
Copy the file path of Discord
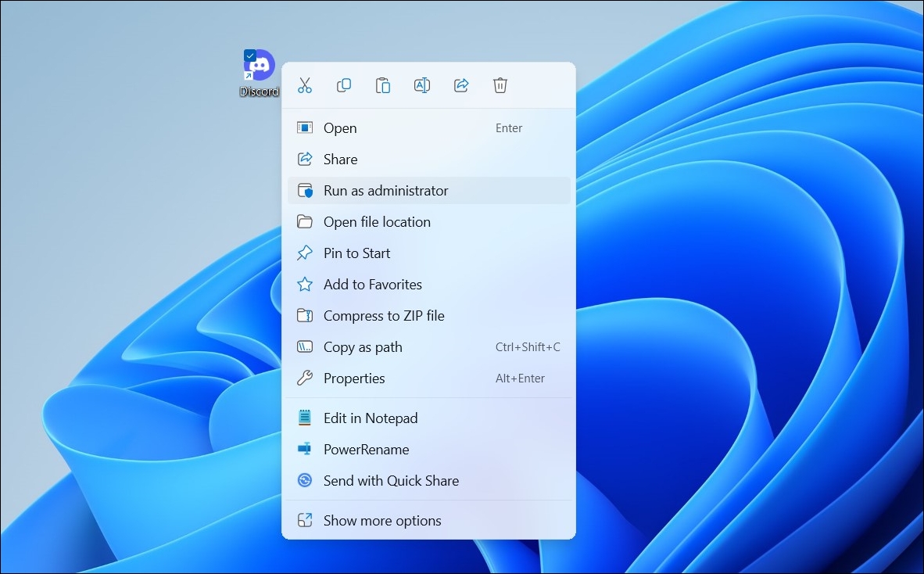coord(364,346)
